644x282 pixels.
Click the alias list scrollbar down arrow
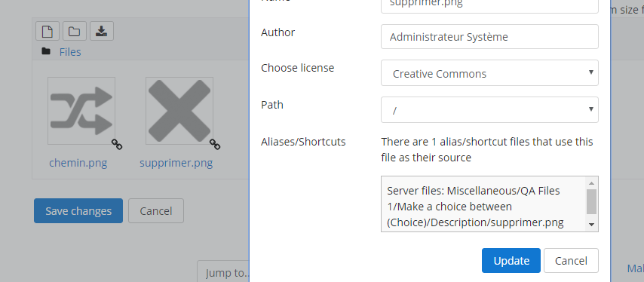(x=591, y=224)
